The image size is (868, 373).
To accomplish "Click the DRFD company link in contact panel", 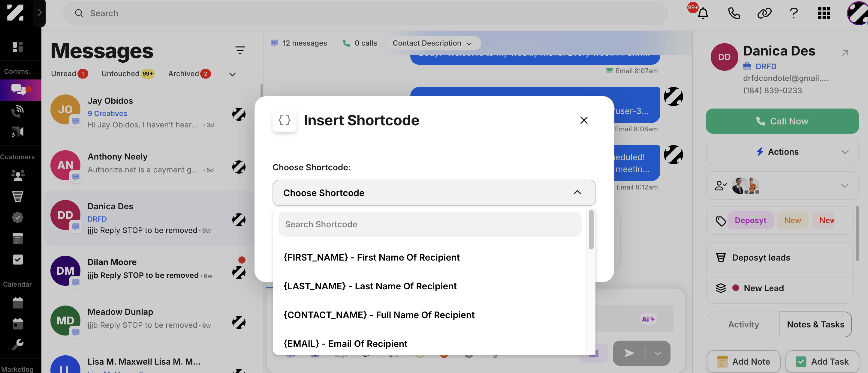I will coord(766,66).
